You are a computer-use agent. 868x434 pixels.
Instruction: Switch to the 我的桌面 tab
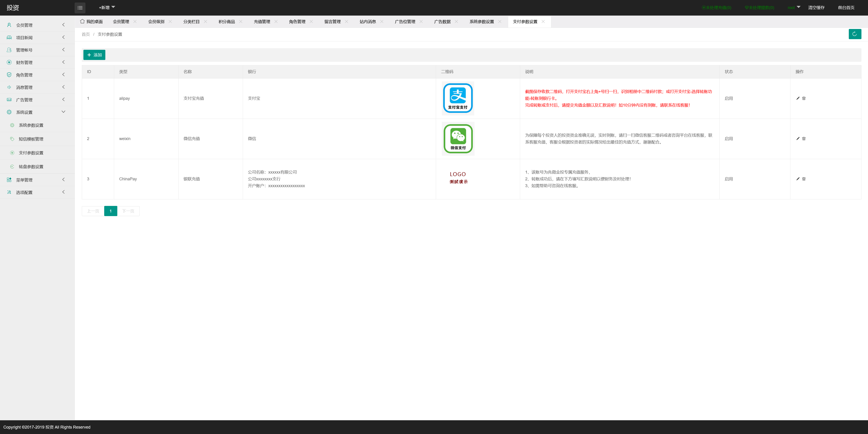coord(92,21)
